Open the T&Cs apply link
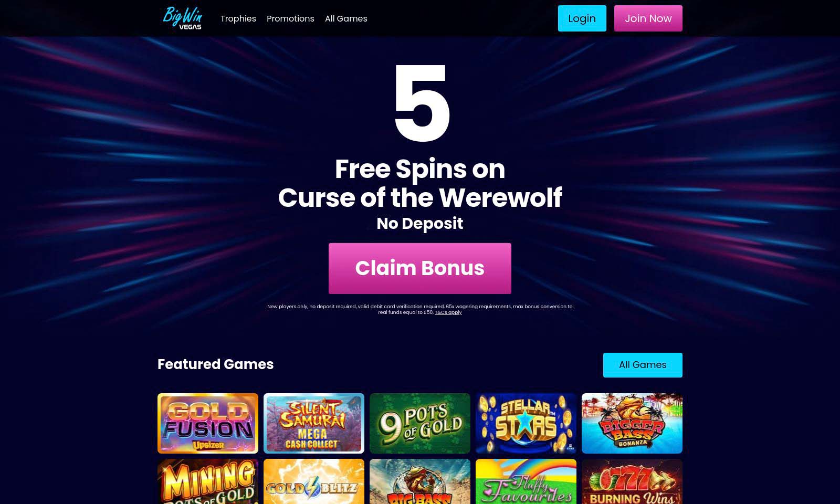 [448, 312]
